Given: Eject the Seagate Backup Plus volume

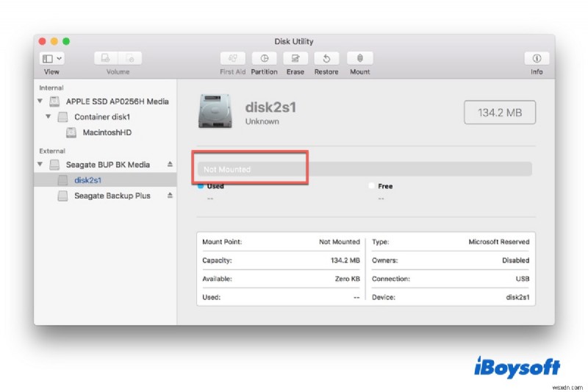Looking at the screenshot, I should [x=170, y=196].
